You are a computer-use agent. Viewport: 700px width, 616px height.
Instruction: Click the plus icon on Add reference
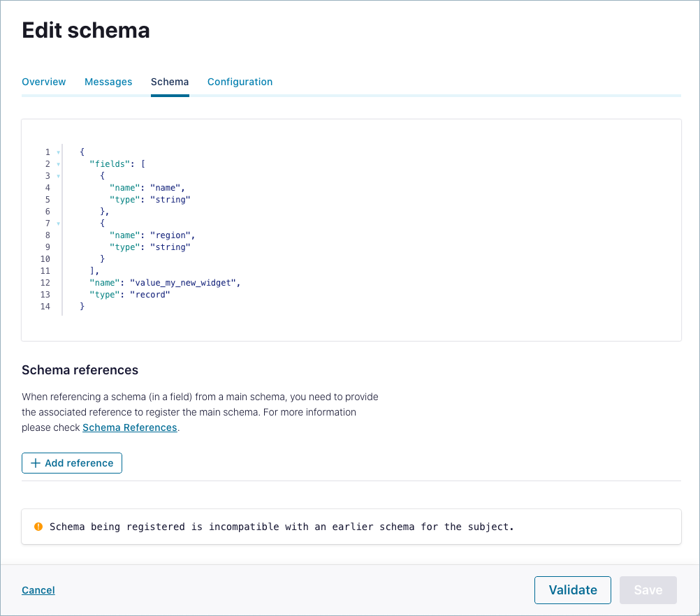pos(36,463)
